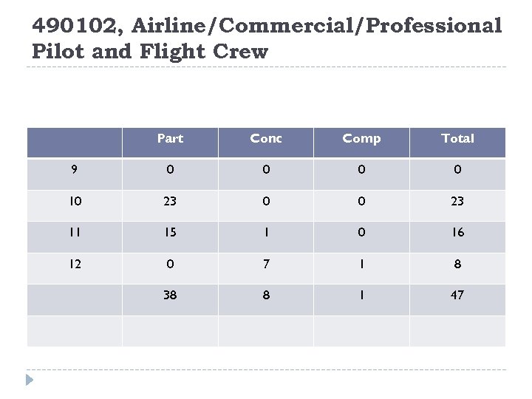Image resolution: width=532 pixels, height=399 pixels.
Task: Select Total value 8 in row 12
Action: pyautogui.click(x=457, y=264)
